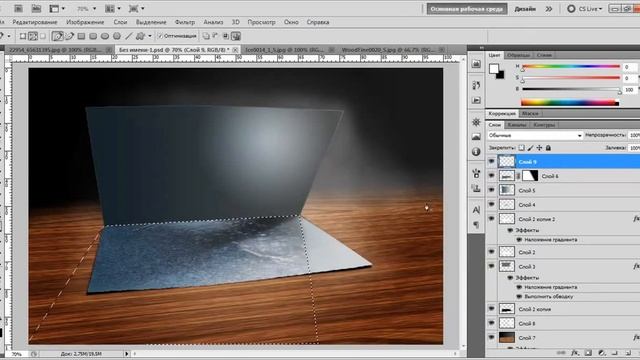640x360 pixels.
Task: Lock layer position
Action: [540, 148]
